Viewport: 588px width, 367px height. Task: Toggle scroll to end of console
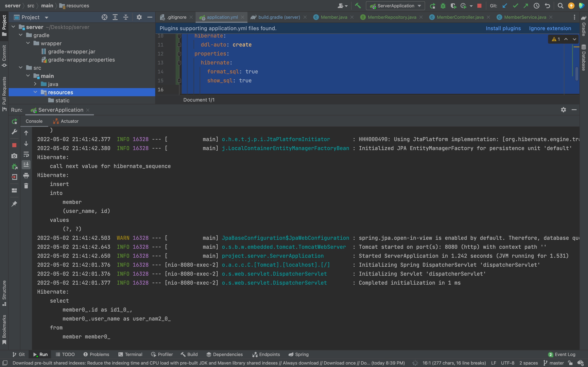coord(26,165)
